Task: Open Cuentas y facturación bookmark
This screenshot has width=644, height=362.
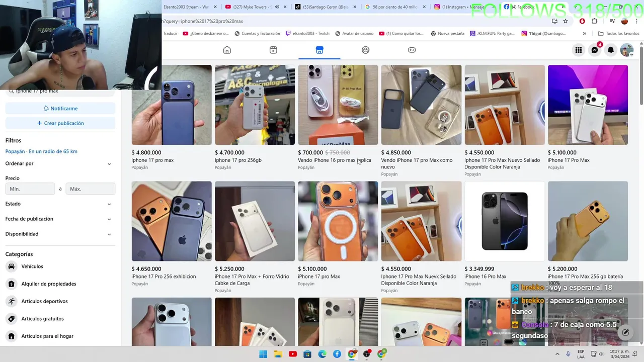Action: coord(257,34)
